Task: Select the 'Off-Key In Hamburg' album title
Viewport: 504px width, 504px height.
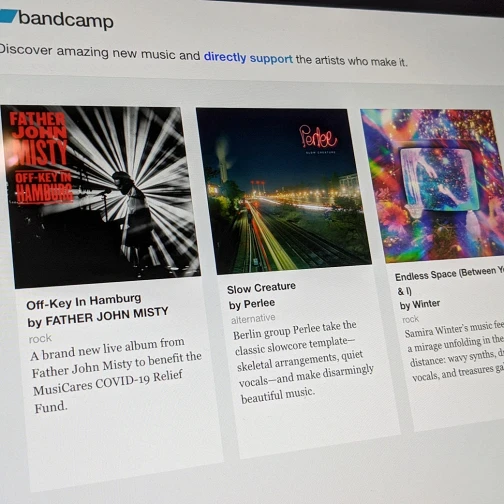Action: (x=84, y=301)
